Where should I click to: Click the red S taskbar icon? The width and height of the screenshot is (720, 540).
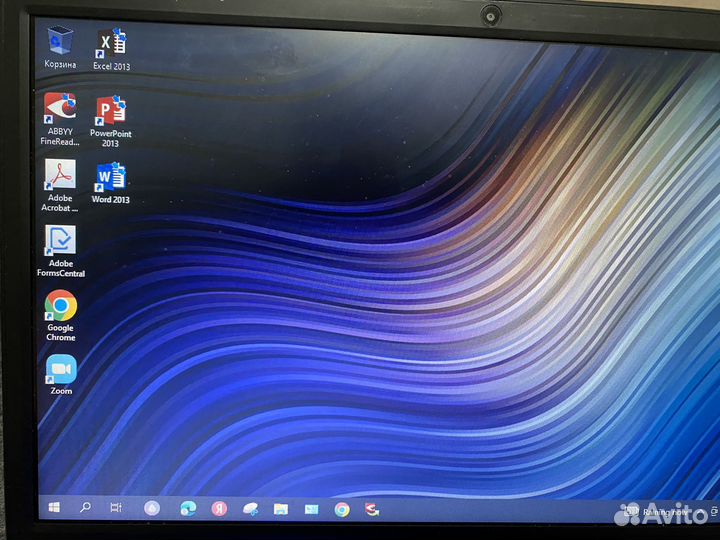click(x=372, y=510)
